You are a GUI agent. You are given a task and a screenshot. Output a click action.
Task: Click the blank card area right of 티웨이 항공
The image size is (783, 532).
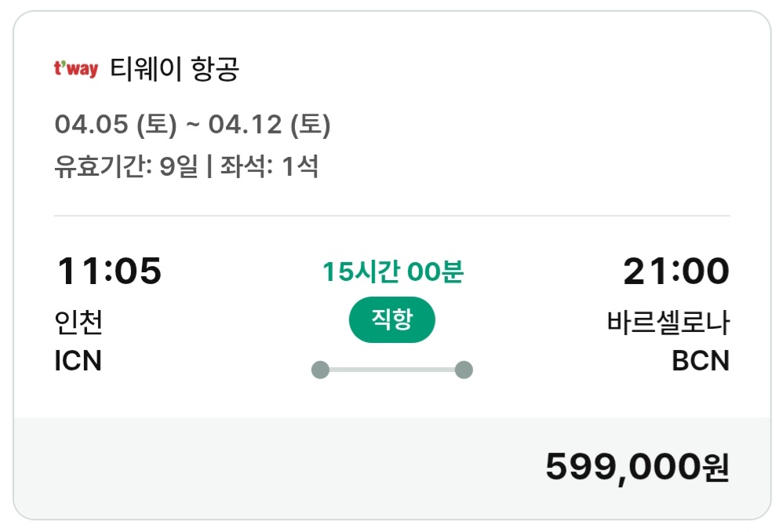click(x=510, y=69)
